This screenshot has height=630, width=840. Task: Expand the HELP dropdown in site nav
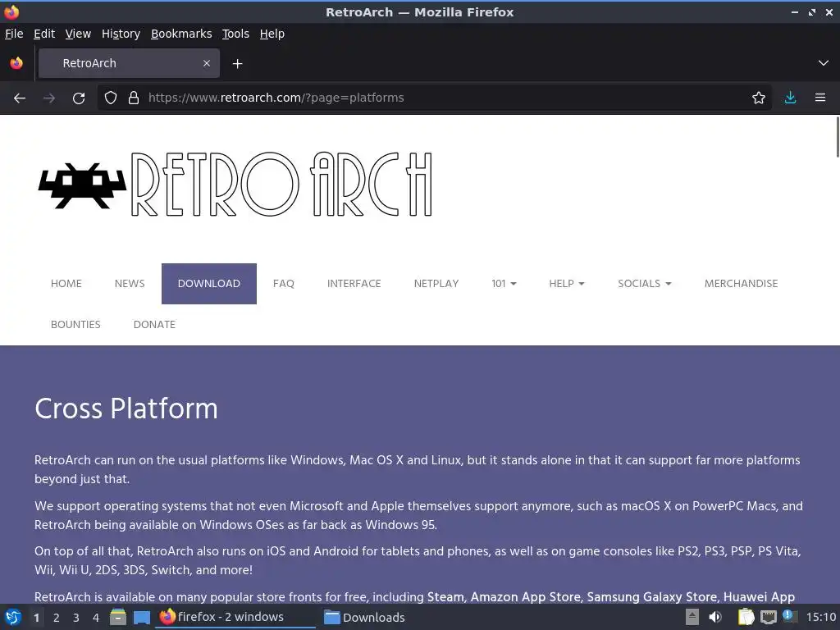pos(567,283)
